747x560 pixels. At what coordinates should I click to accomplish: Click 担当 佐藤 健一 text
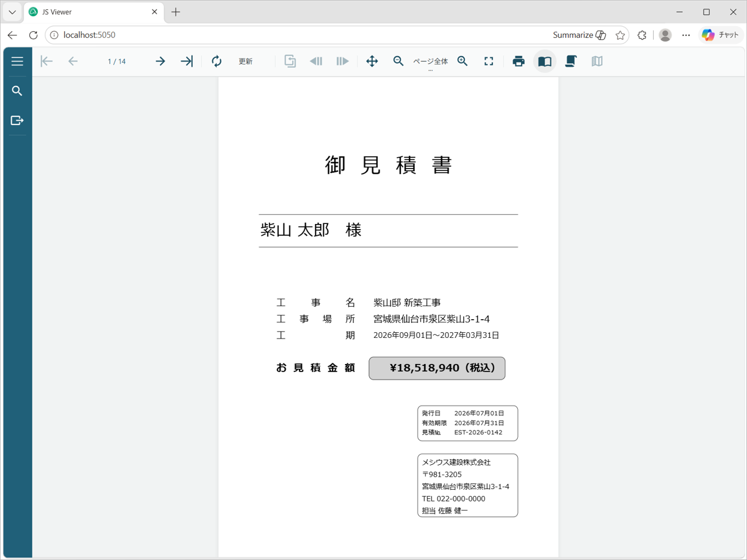pyautogui.click(x=444, y=511)
